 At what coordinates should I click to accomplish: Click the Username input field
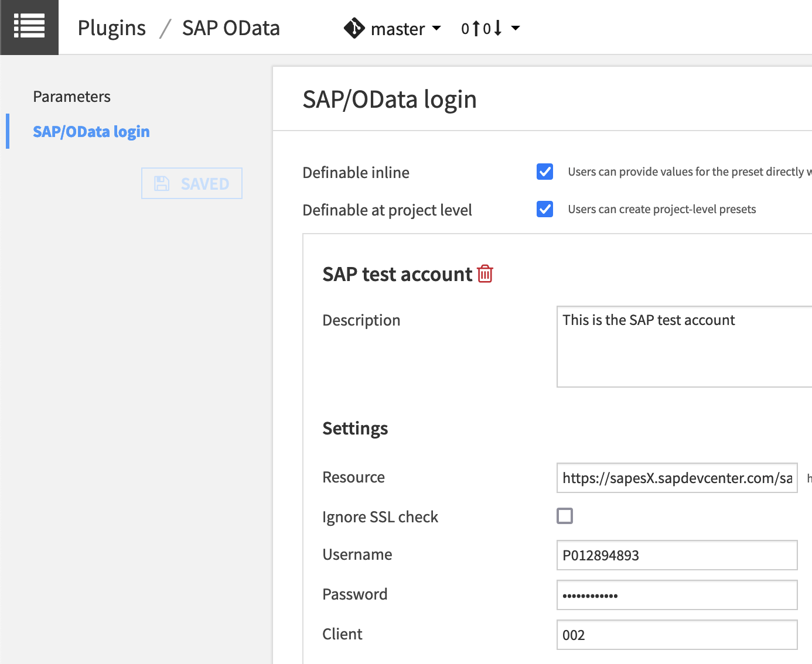click(677, 555)
